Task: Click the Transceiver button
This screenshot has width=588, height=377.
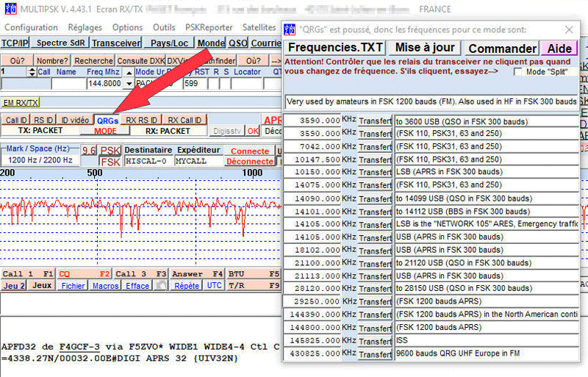Action: click(116, 43)
